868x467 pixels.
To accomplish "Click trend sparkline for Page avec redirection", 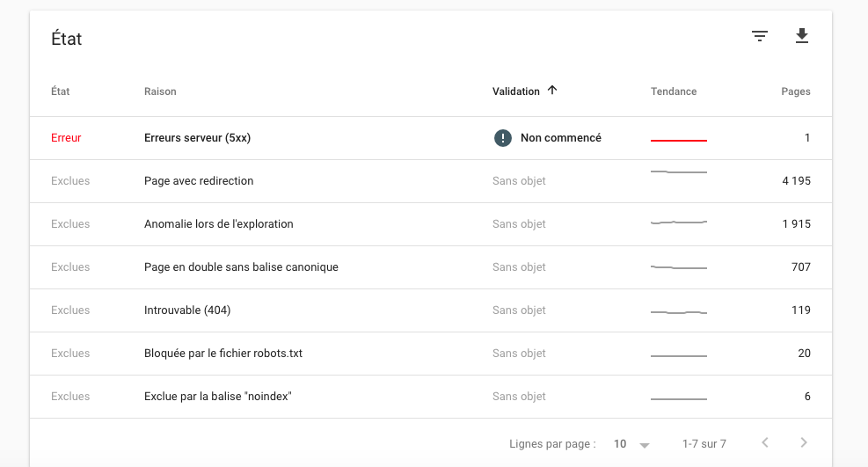I will 679,172.
